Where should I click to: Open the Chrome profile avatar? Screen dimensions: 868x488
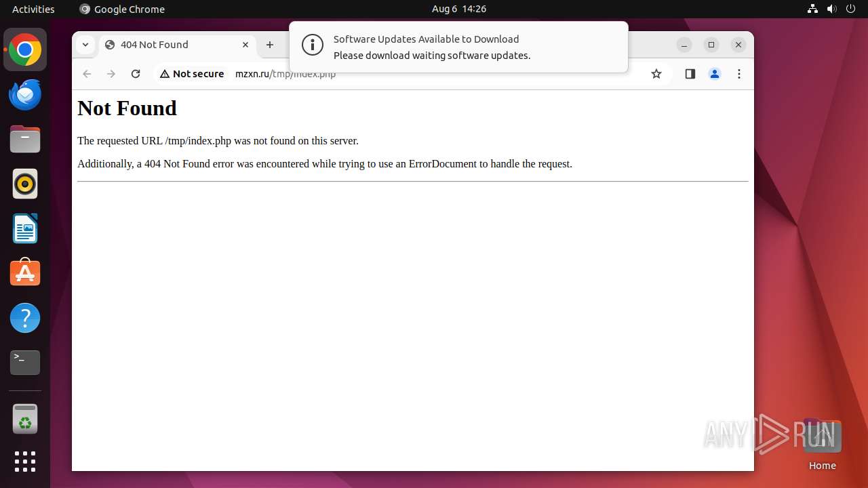(x=715, y=74)
